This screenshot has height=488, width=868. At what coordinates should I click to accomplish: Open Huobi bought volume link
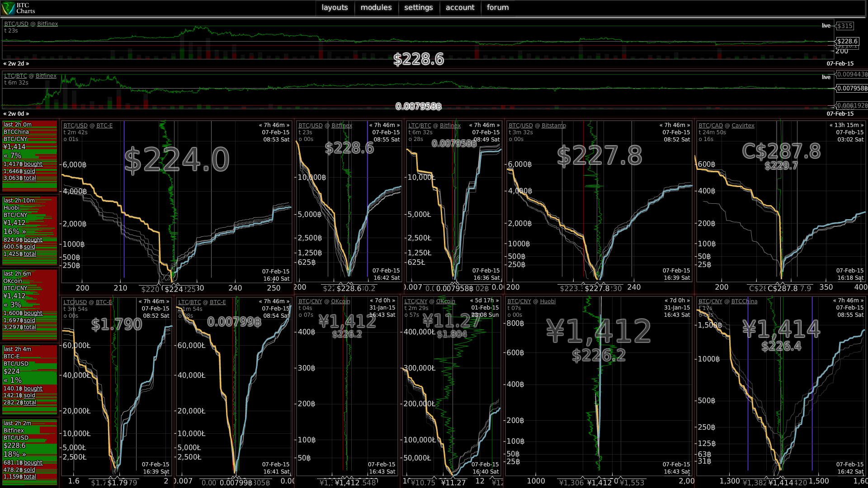(33, 240)
